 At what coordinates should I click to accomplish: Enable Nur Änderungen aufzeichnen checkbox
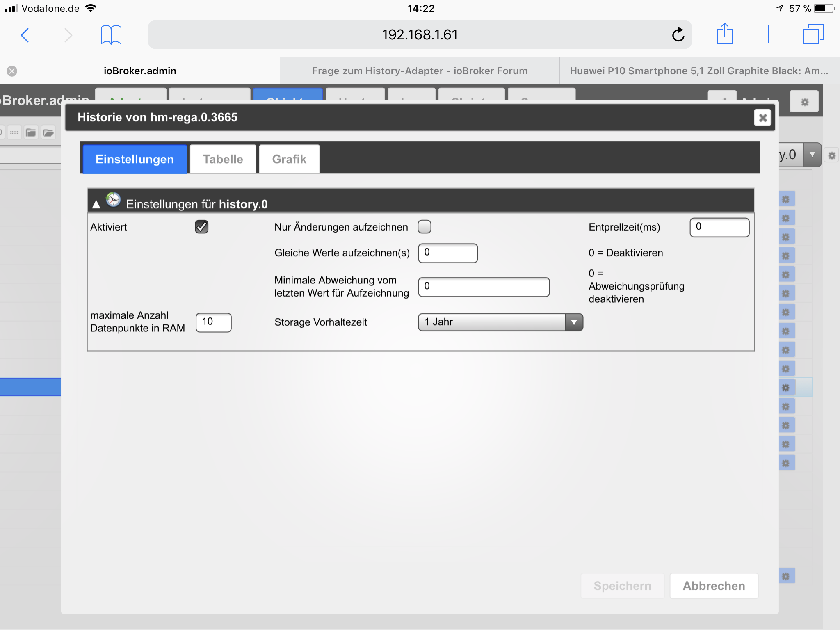pyautogui.click(x=424, y=227)
